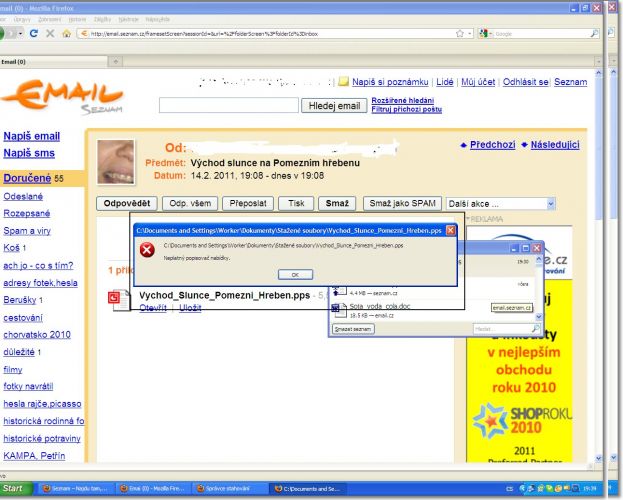Screen dimensions: 623x500
Task: Open Nápověda menu in Firefox
Action: click(157, 19)
